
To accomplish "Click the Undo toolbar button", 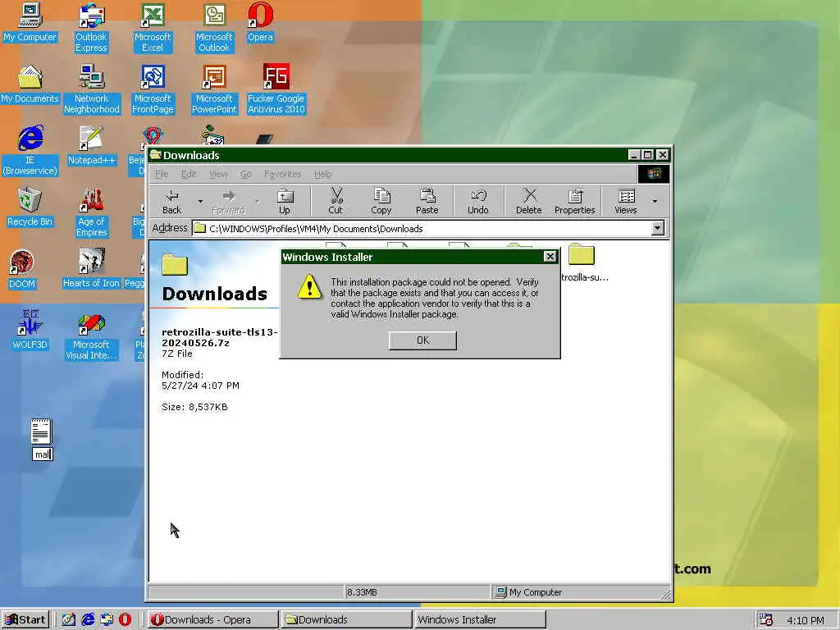I will click(x=478, y=202).
